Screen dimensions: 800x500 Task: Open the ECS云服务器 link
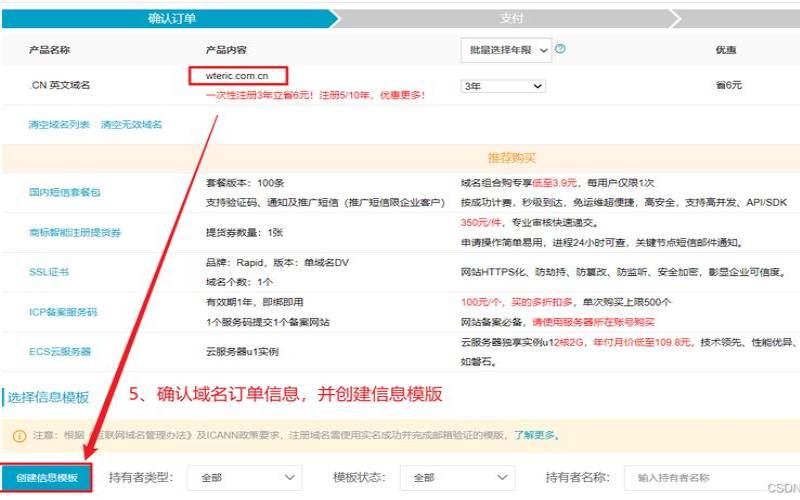(60, 352)
